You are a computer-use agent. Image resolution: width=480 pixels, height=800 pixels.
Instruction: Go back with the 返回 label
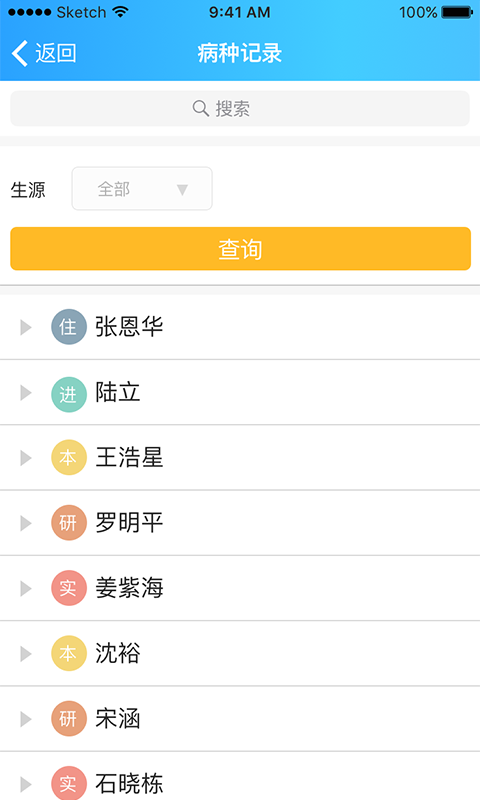click(x=56, y=54)
